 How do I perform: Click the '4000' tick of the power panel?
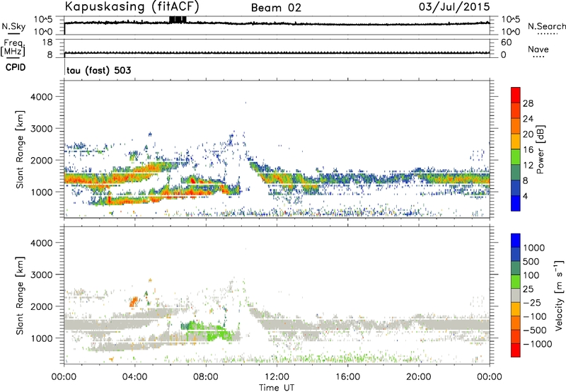[x=41, y=97]
